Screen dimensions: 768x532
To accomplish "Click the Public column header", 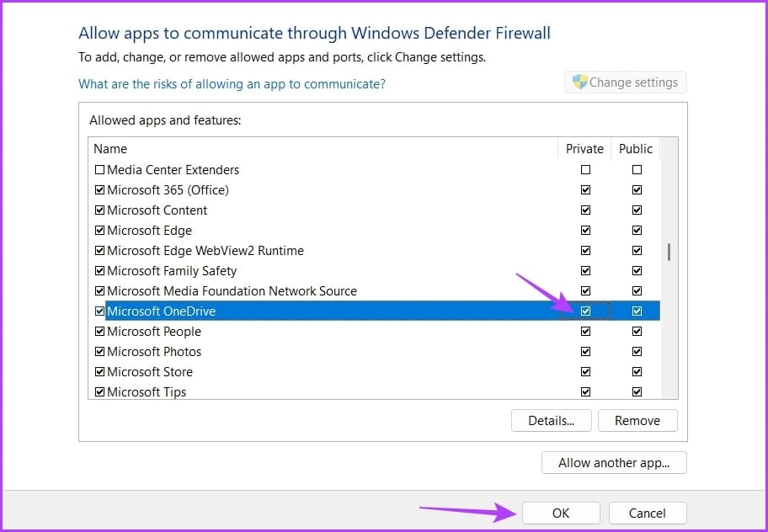I will 636,148.
